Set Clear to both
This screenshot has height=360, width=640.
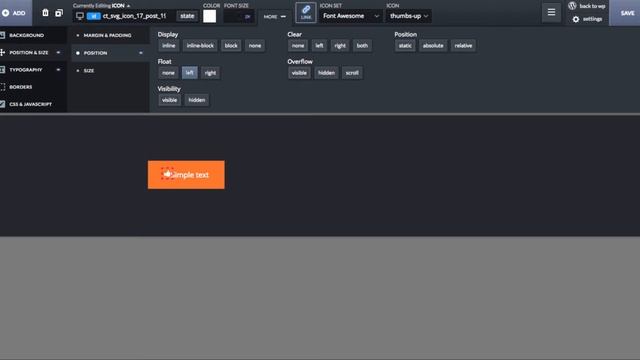click(x=362, y=46)
